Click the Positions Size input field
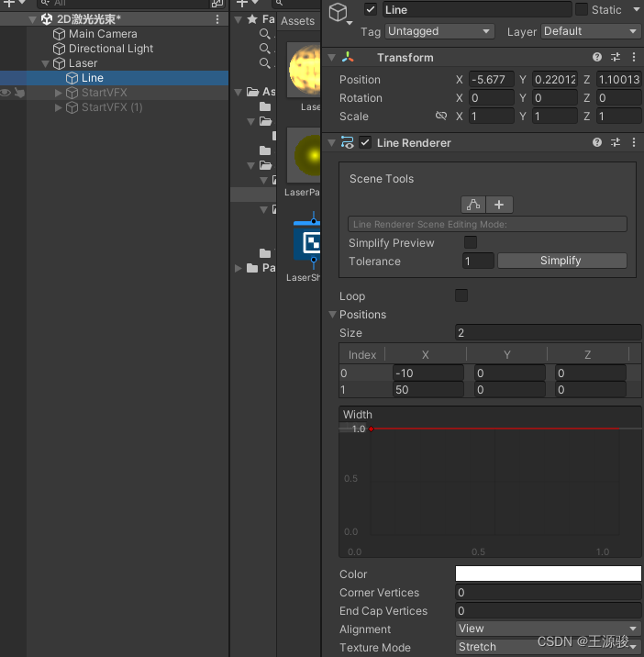The image size is (644, 657). [x=548, y=332]
